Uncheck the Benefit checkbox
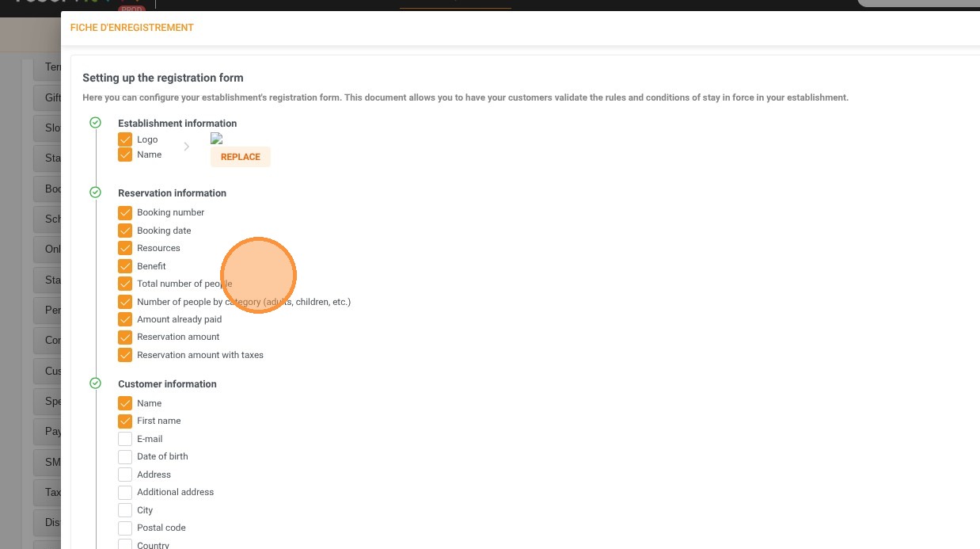 tap(125, 266)
